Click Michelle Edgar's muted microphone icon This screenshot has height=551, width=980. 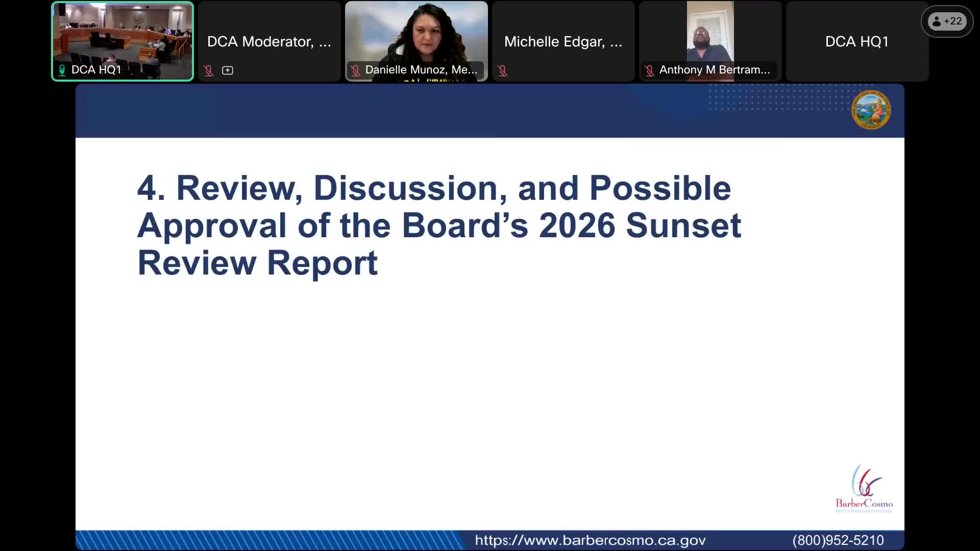[502, 70]
